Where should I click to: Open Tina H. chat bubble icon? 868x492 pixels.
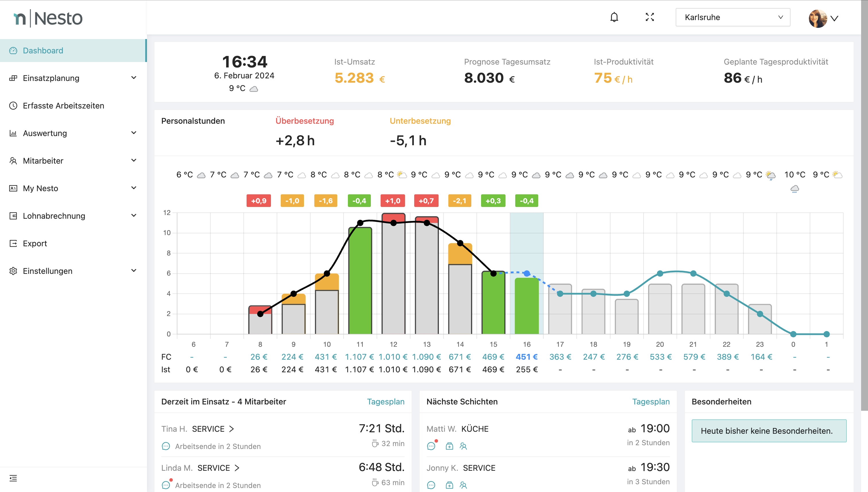point(166,446)
